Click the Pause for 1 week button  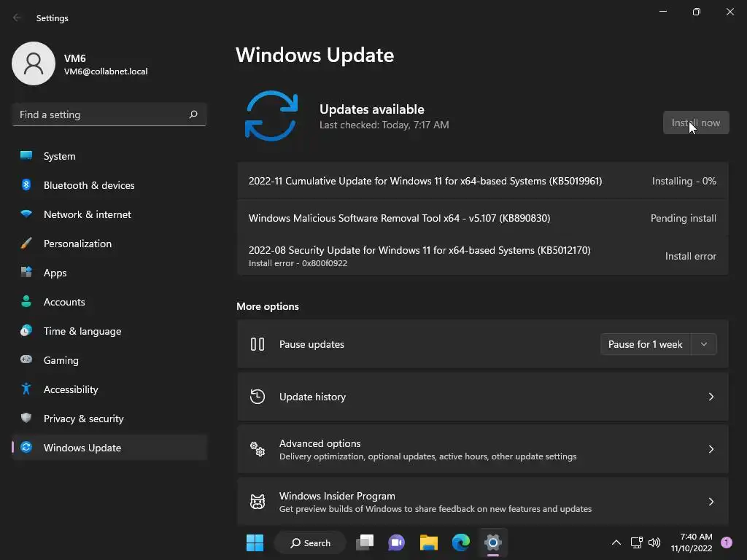pos(646,344)
